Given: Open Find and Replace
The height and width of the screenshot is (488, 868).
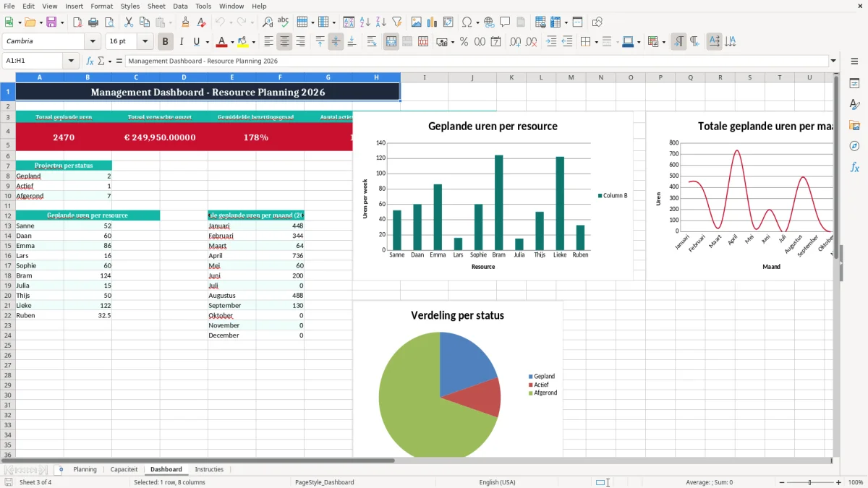Looking at the screenshot, I should click(x=268, y=22).
